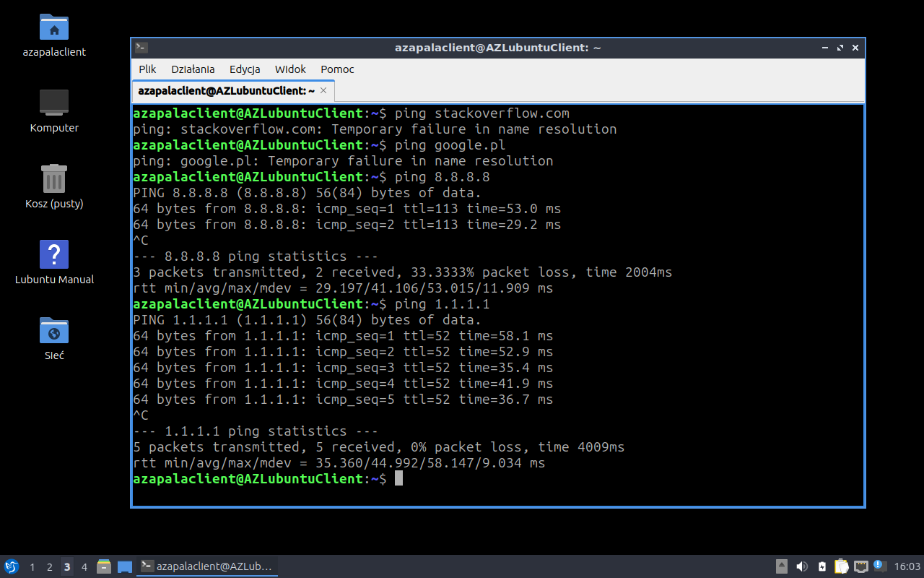
Task: Click the 'ping 1.1.1.1' command text
Action: pos(443,304)
